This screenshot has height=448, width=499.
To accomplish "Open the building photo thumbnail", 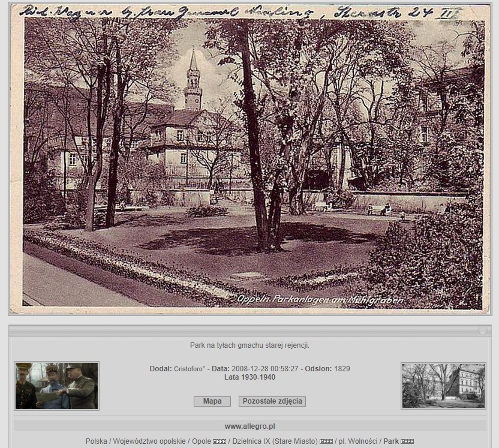I will tap(443, 386).
